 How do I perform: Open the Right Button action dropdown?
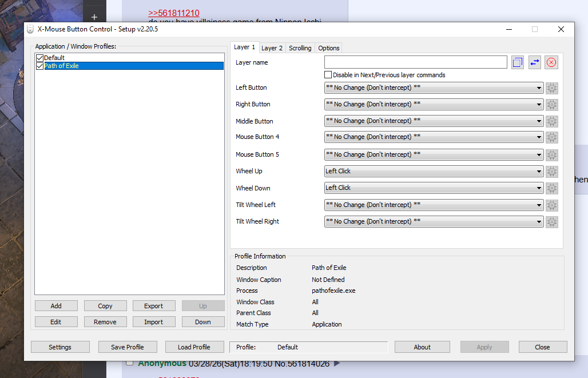(x=434, y=104)
